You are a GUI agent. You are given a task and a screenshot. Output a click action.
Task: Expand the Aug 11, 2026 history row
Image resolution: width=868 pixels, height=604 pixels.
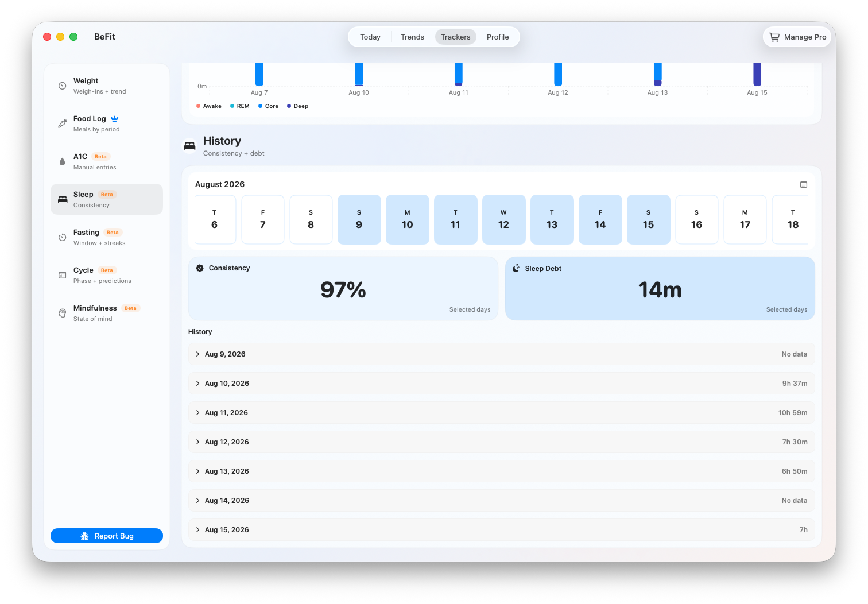(x=502, y=413)
